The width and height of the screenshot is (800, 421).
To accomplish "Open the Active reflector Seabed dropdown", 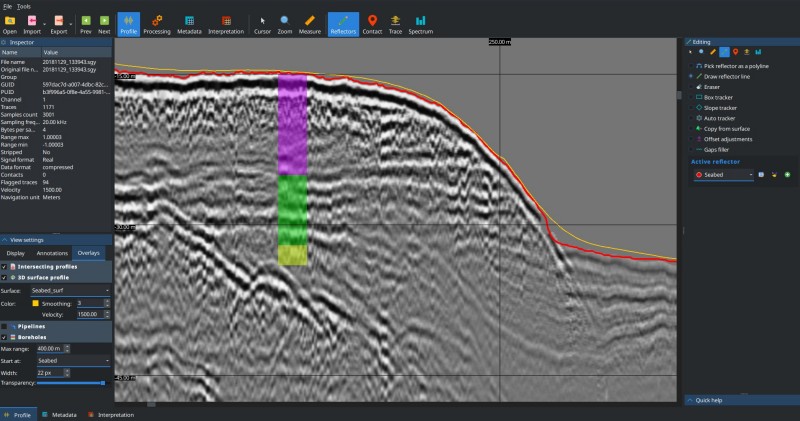I will coord(723,175).
